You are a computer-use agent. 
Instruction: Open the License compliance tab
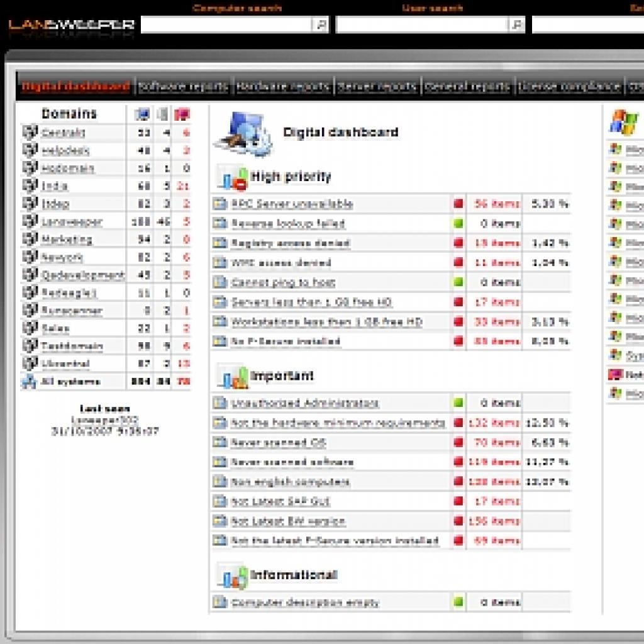point(569,87)
